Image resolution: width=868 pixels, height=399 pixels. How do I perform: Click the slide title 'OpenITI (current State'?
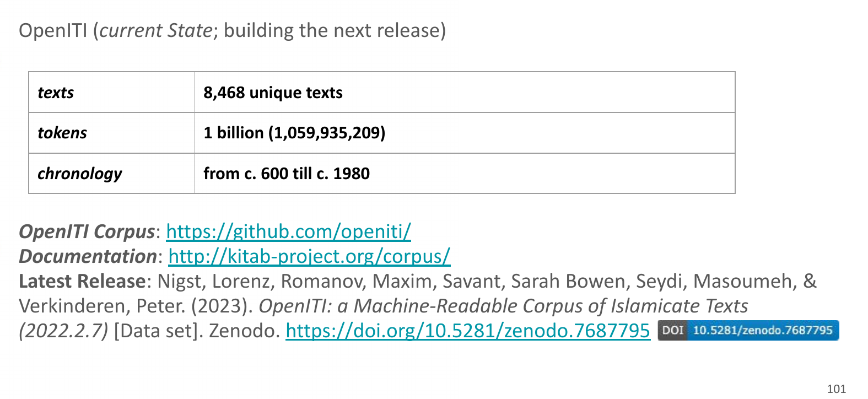tap(116, 30)
